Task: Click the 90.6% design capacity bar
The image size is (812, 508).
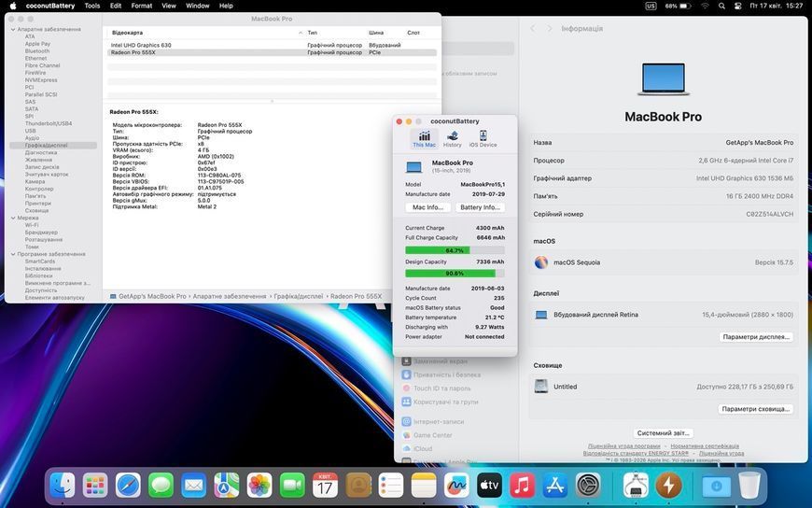Action: 455,274
